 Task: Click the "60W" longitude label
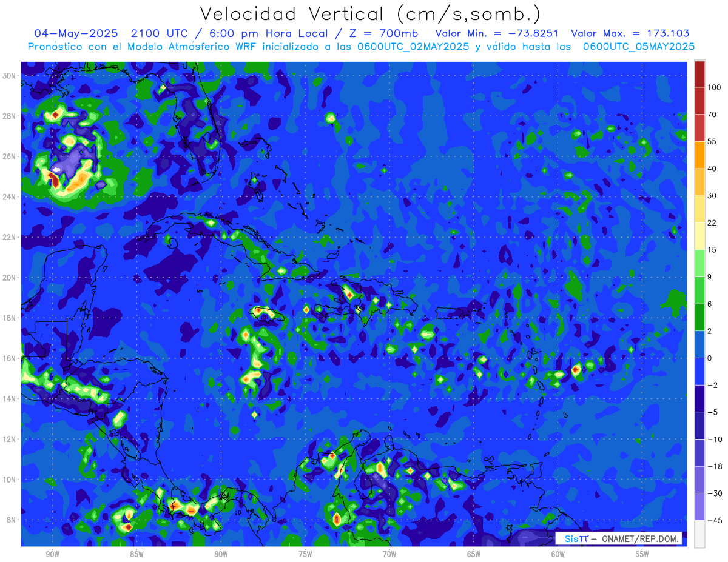click(558, 554)
